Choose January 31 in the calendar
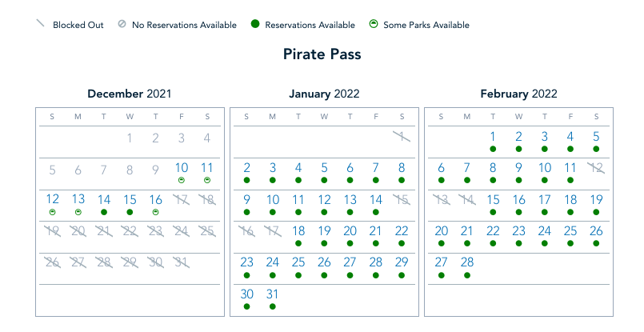The image size is (644, 332). (273, 294)
